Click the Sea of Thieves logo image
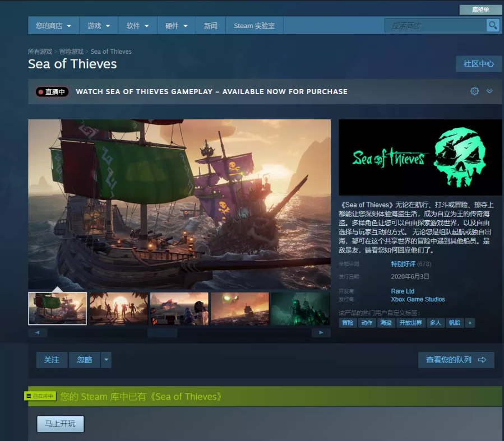Viewport: 504px width, 441px height. pyautogui.click(x=420, y=157)
